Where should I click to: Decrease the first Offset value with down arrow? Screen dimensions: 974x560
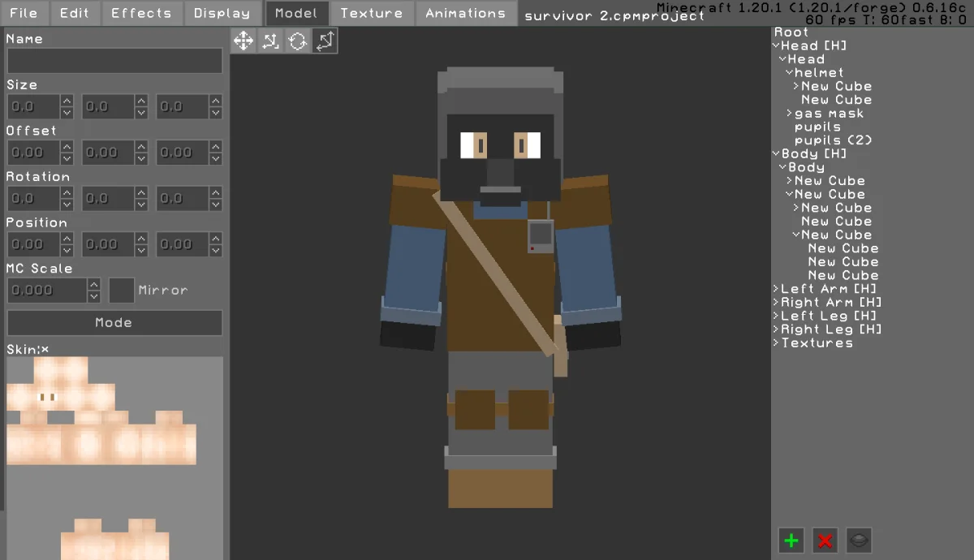coord(67,159)
